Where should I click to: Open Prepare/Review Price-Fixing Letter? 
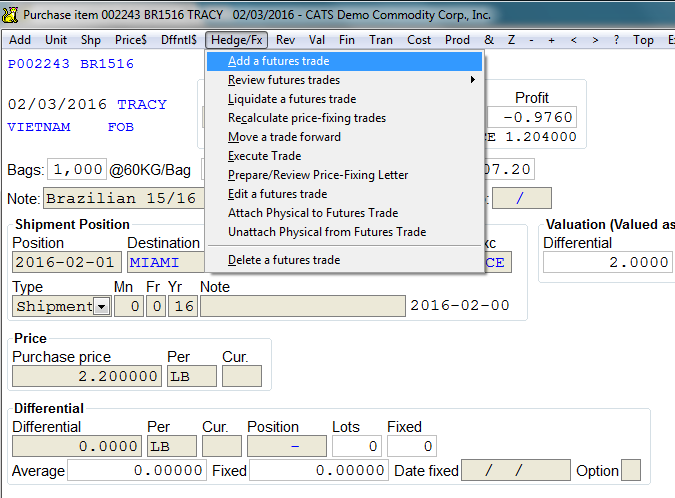coord(344,175)
